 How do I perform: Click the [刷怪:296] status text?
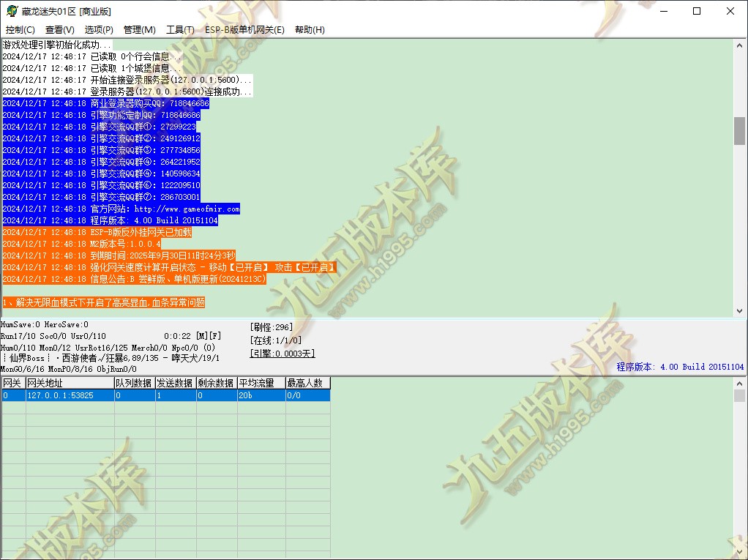pos(271,327)
